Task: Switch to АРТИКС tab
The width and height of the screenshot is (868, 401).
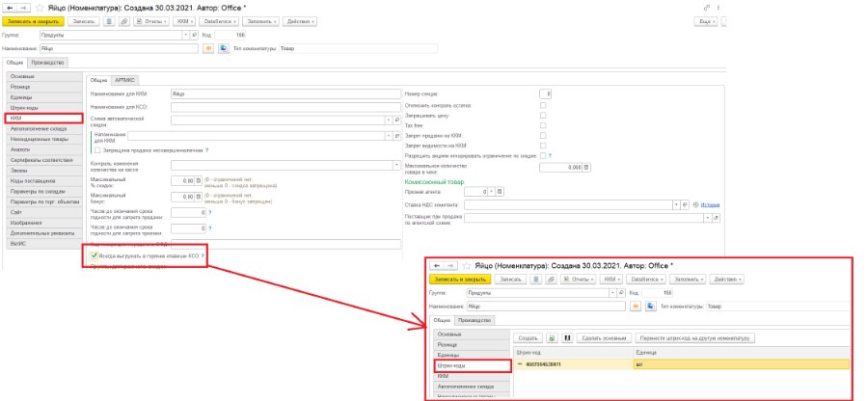Action: (x=125, y=80)
